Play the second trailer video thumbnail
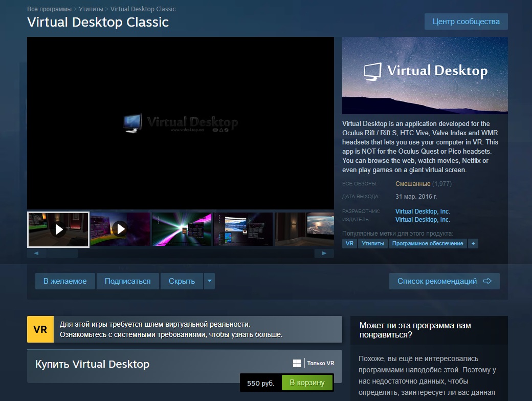Screen dimensions: 532x401 (x=120, y=229)
